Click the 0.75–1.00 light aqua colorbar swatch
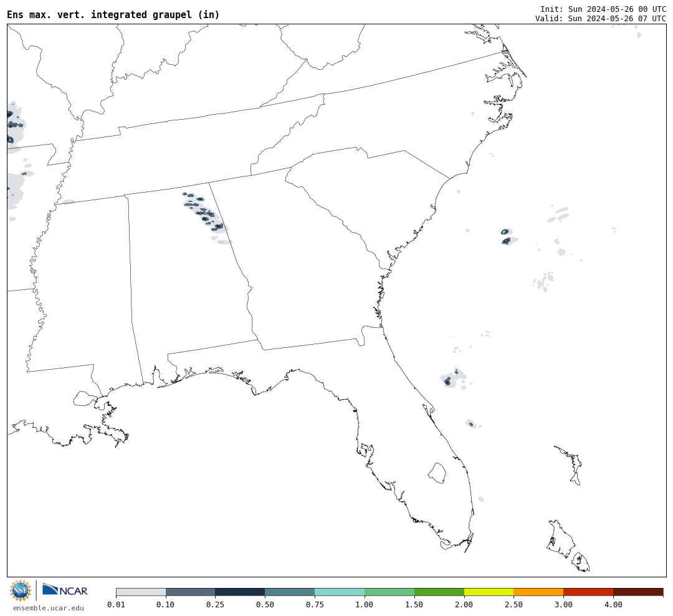This screenshot has width=673, height=616. (340, 592)
